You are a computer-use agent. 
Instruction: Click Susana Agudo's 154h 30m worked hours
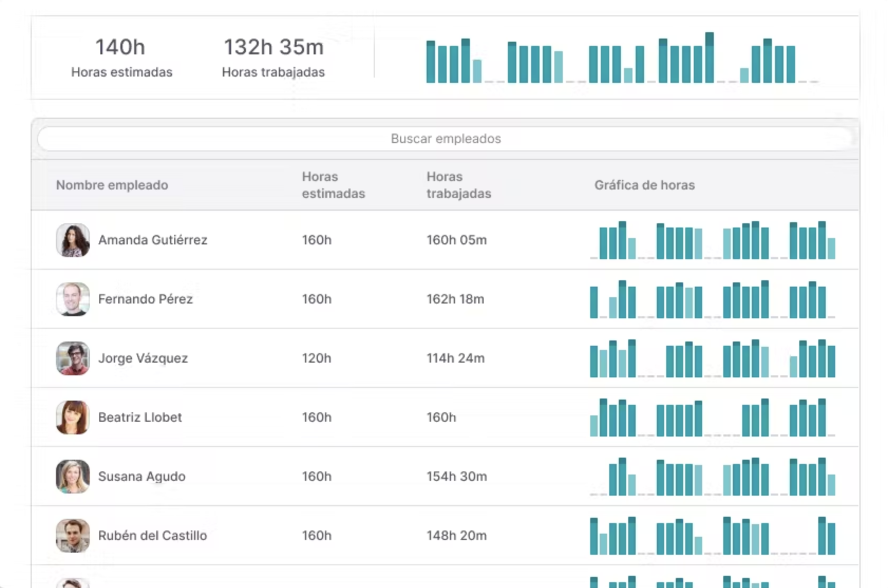457,477
